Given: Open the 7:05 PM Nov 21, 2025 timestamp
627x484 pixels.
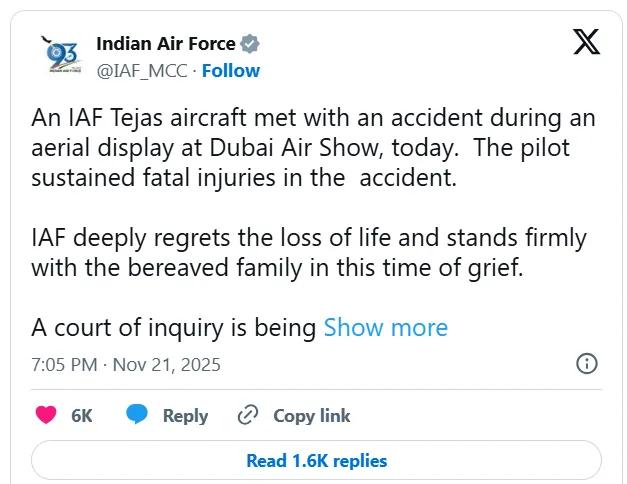Looking at the screenshot, I should 126,364.
